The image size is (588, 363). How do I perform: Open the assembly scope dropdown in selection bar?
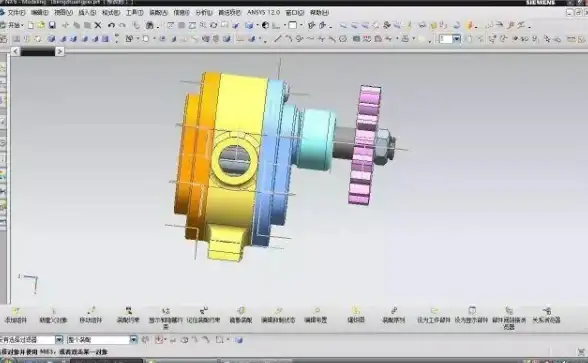point(134,340)
